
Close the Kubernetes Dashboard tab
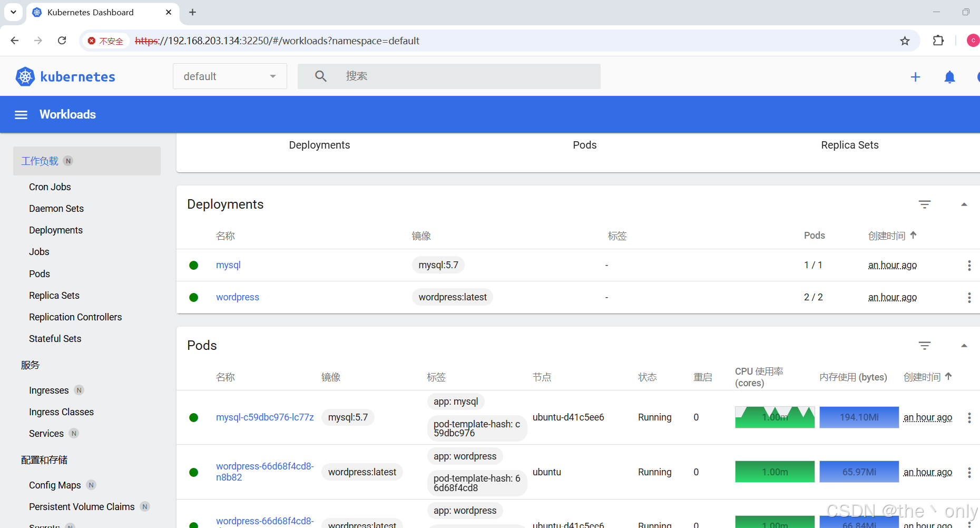169,12
